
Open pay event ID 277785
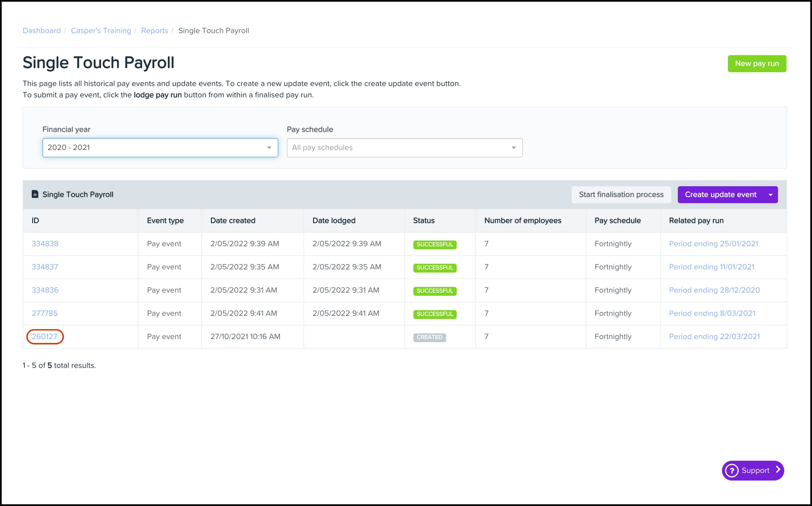click(44, 313)
